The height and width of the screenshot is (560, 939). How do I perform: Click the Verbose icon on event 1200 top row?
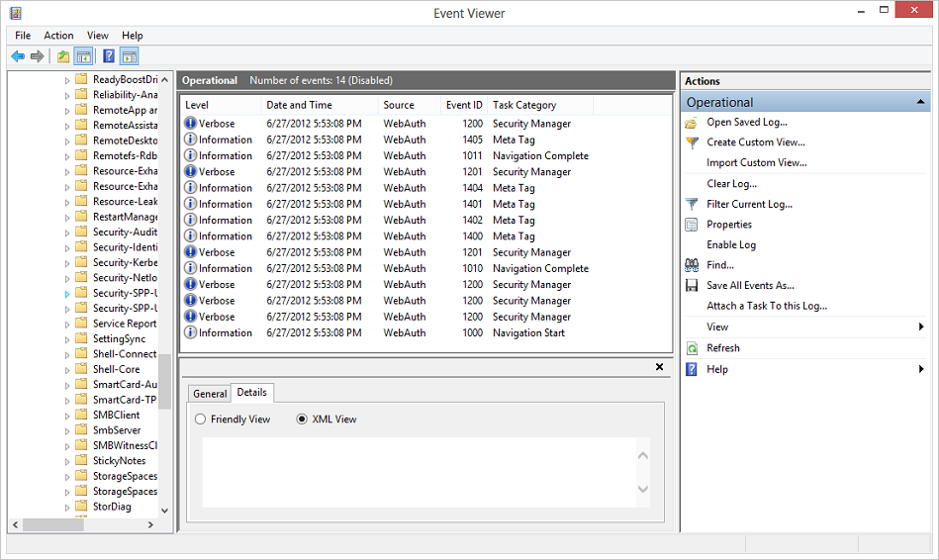pyautogui.click(x=190, y=123)
